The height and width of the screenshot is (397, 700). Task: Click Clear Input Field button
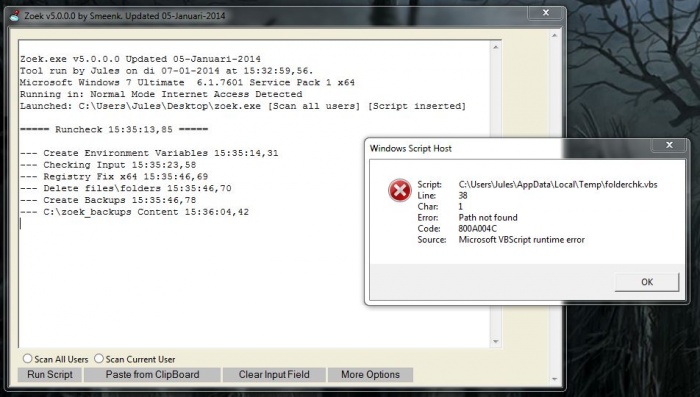tap(274, 375)
